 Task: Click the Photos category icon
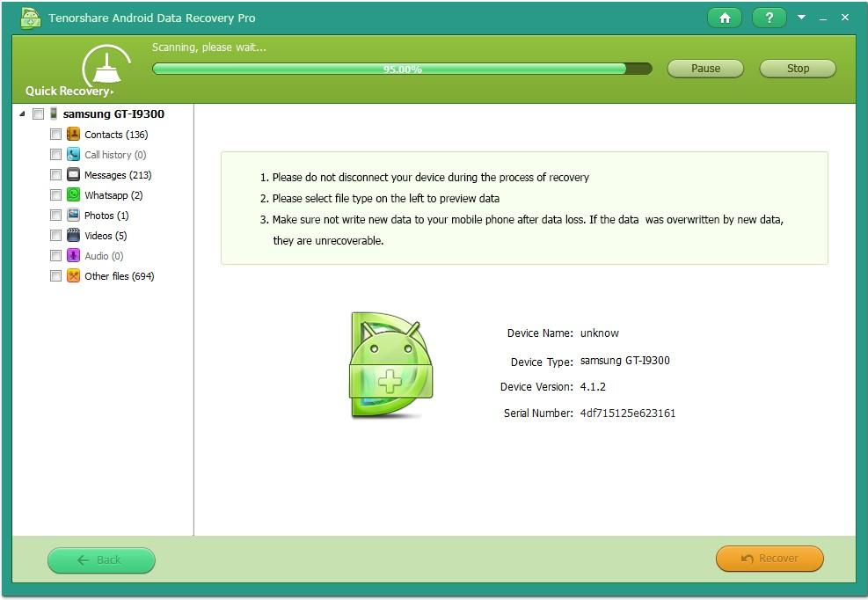(x=73, y=216)
